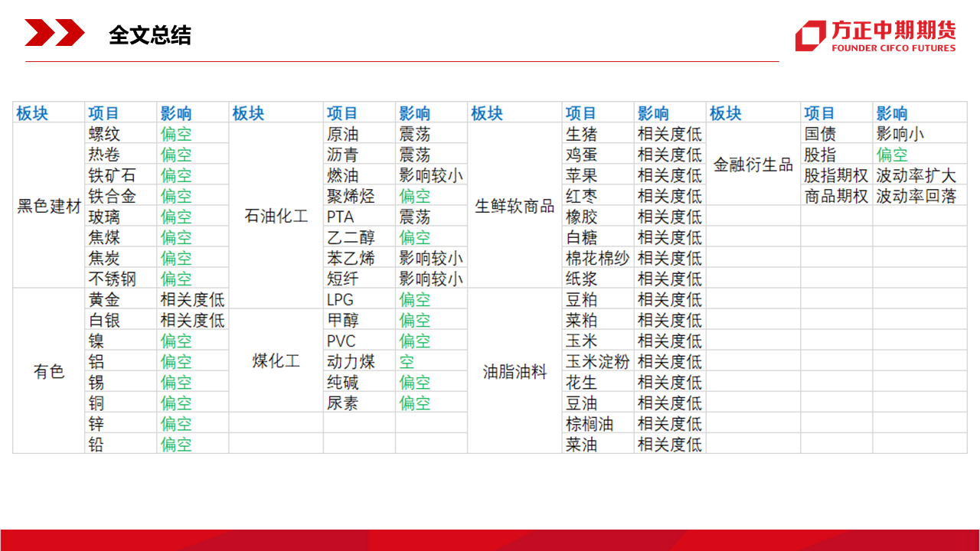Select the 铁合金 item cell
The image size is (980, 551).
pos(121,196)
